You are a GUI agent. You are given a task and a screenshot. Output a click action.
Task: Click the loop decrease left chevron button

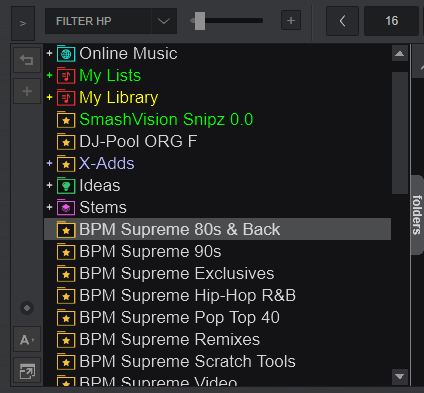(342, 21)
